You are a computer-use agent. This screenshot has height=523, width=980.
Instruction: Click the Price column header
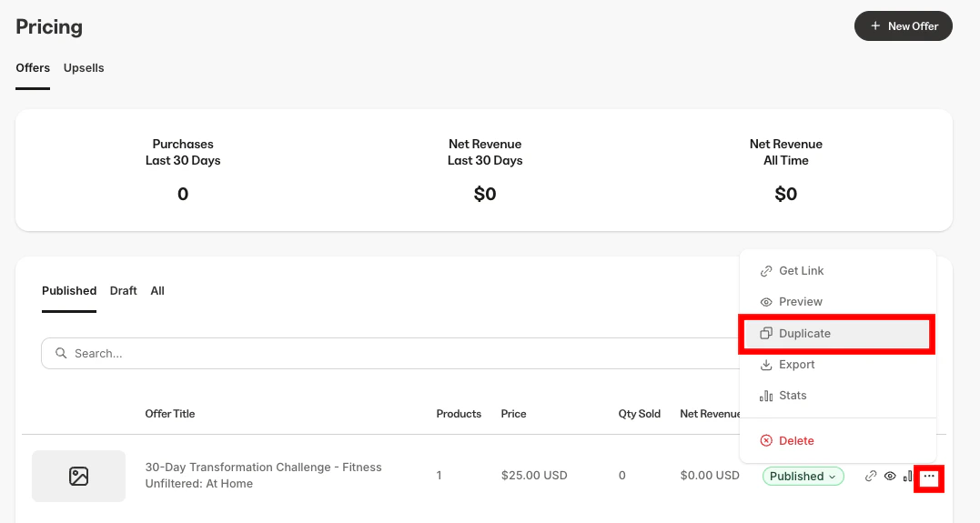click(514, 414)
